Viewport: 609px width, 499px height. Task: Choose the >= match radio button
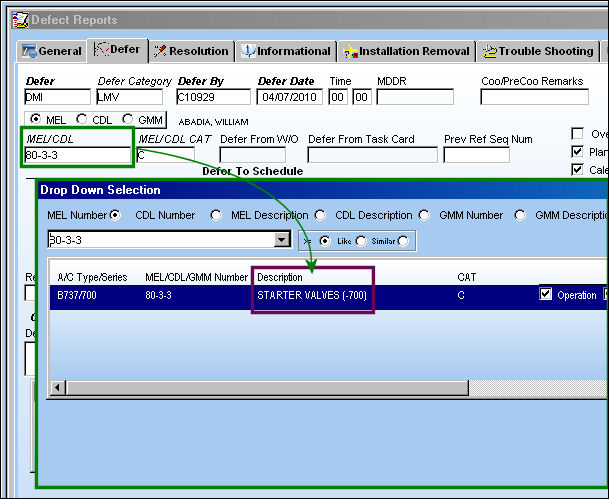pos(325,241)
